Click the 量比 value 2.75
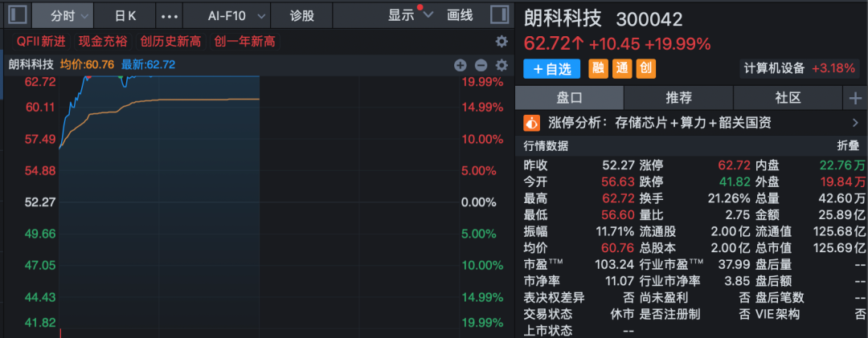The height and width of the screenshot is (338, 868). point(739,214)
